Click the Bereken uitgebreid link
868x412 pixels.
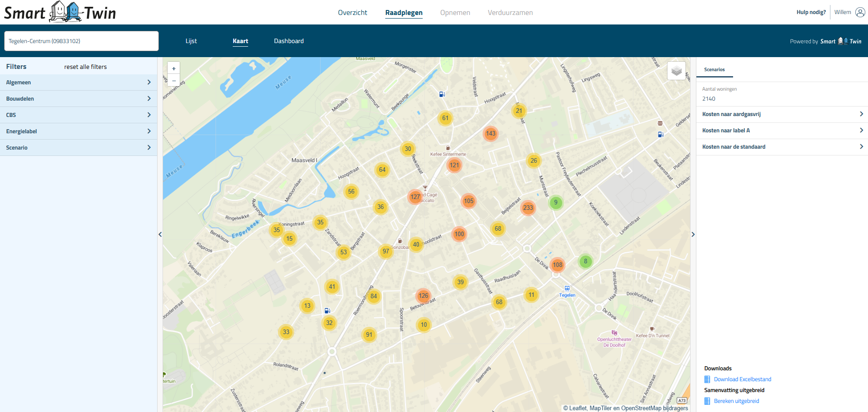pyautogui.click(x=736, y=401)
